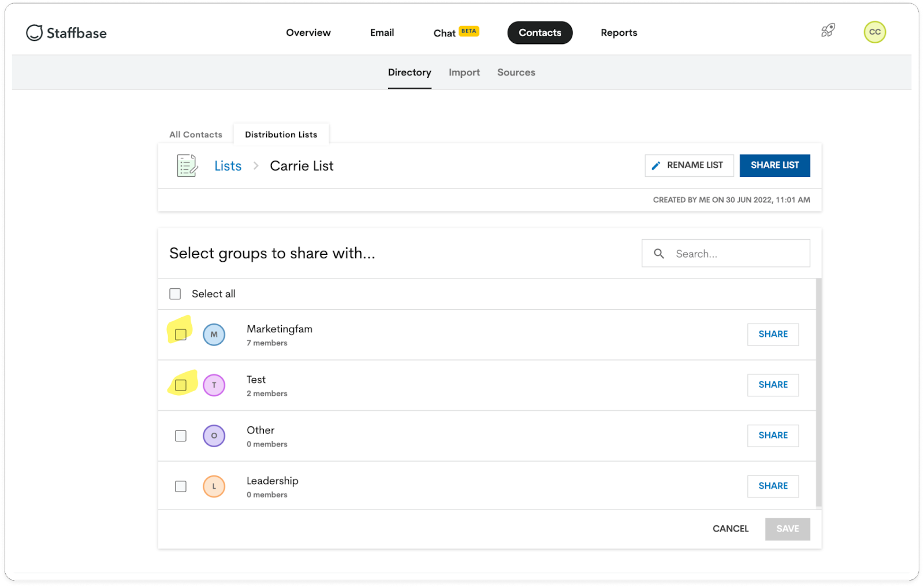The width and height of the screenshot is (924, 587).
Task: Switch to the Directory tab
Action: click(x=409, y=73)
